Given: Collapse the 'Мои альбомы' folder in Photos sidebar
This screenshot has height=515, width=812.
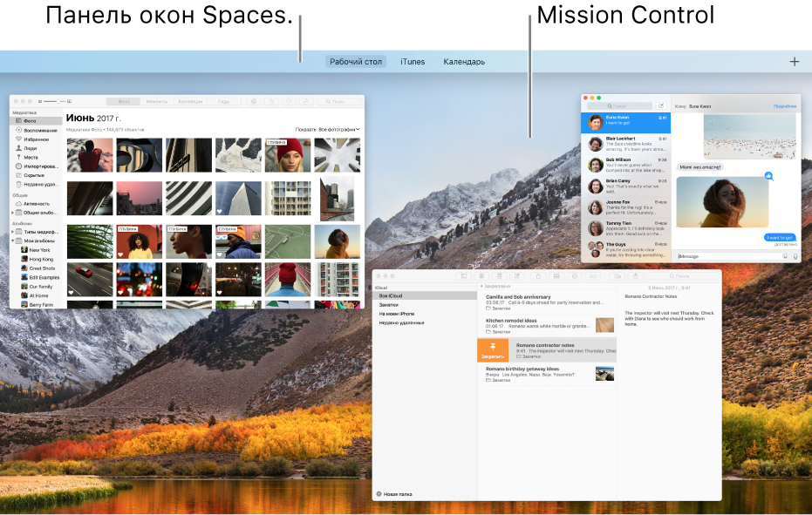Looking at the screenshot, I should [x=13, y=241].
